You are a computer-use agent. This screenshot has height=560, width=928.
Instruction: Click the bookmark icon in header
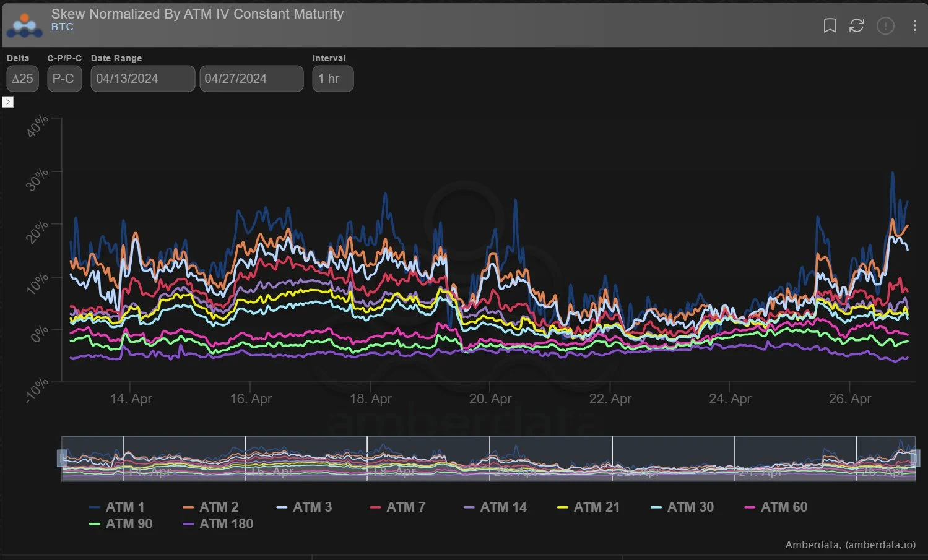click(830, 25)
